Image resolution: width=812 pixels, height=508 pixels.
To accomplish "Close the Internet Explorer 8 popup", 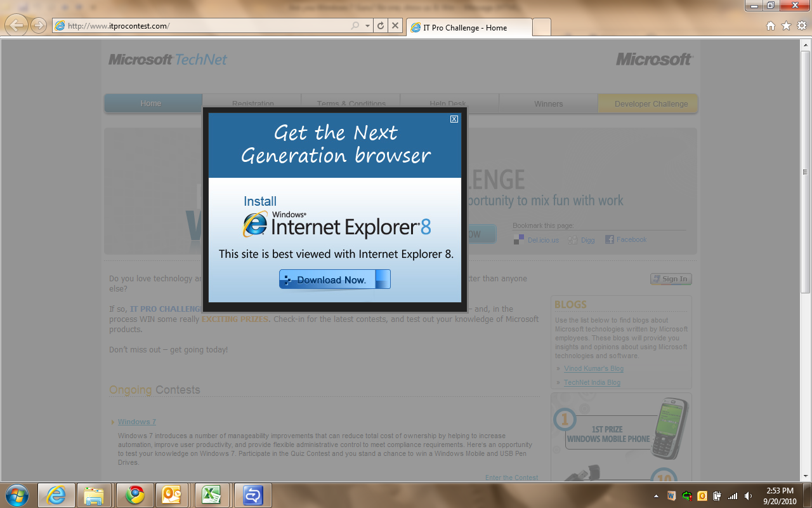I will tap(454, 119).
